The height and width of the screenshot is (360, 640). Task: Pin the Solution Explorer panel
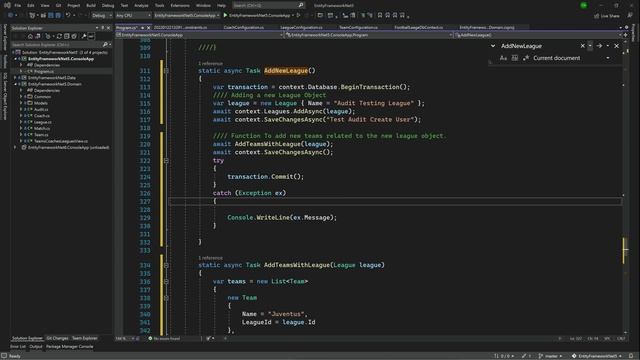point(103,28)
